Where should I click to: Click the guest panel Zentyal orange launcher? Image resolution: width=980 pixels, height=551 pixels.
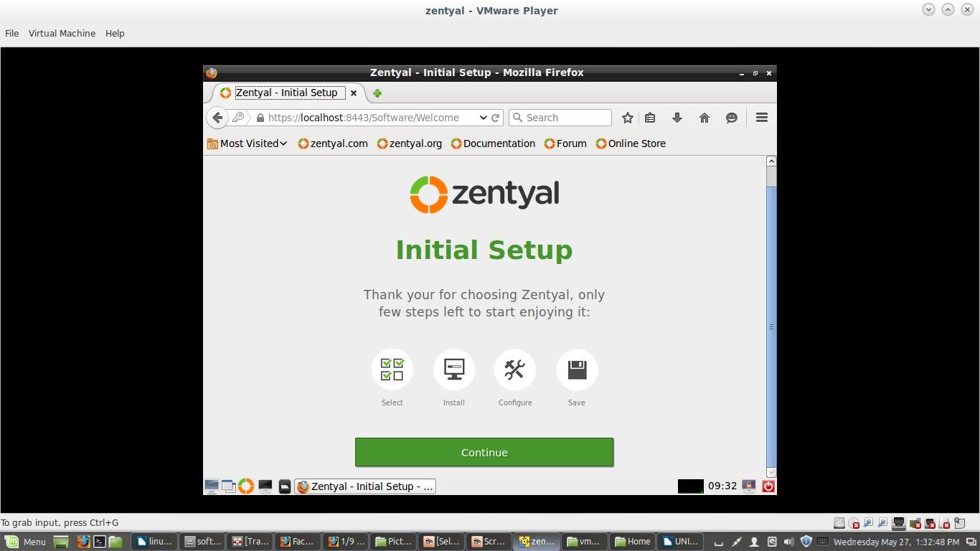click(x=246, y=486)
